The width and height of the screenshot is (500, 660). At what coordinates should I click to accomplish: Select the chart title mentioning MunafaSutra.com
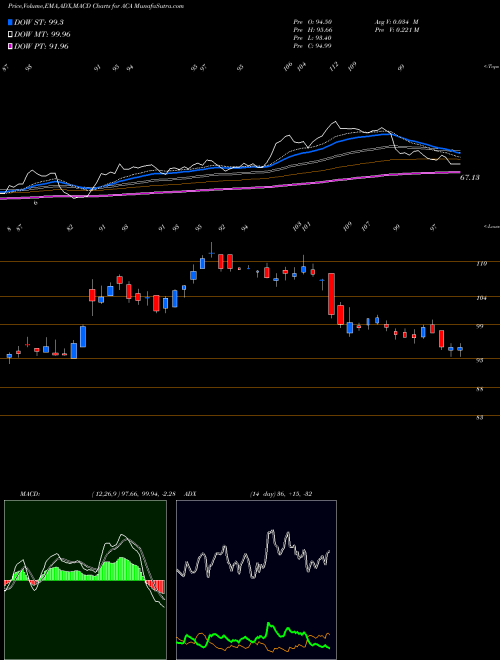[x=96, y=7]
